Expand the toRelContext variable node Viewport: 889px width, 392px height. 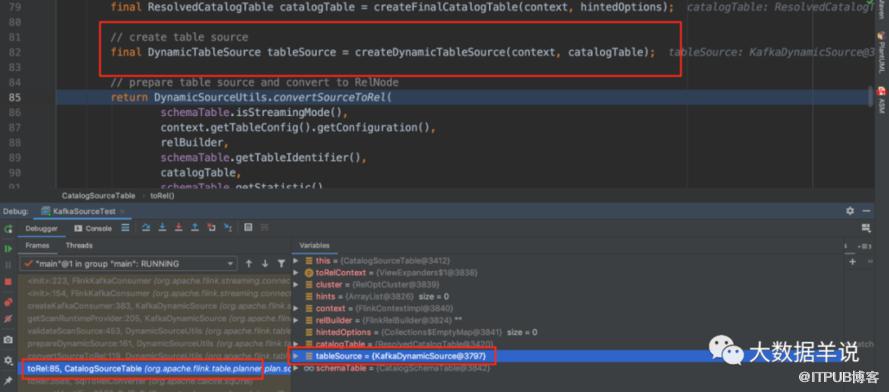click(295, 273)
